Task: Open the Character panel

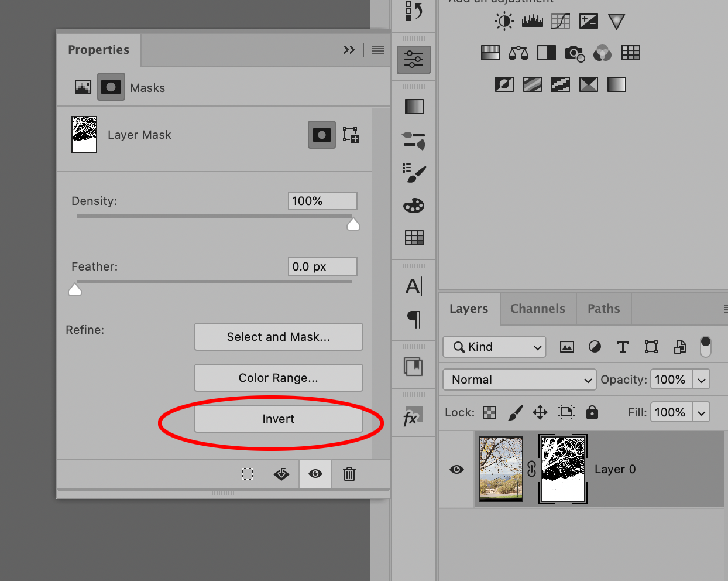Action: click(414, 286)
